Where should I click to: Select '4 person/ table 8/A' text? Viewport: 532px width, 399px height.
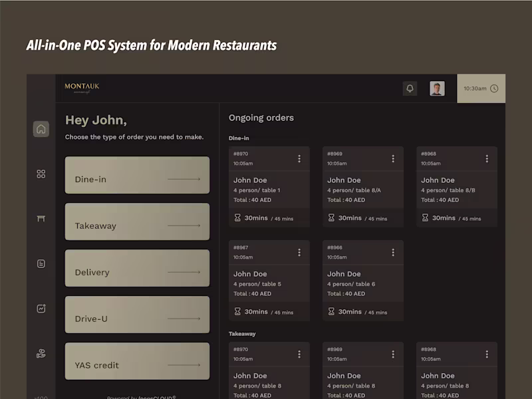[354, 190]
